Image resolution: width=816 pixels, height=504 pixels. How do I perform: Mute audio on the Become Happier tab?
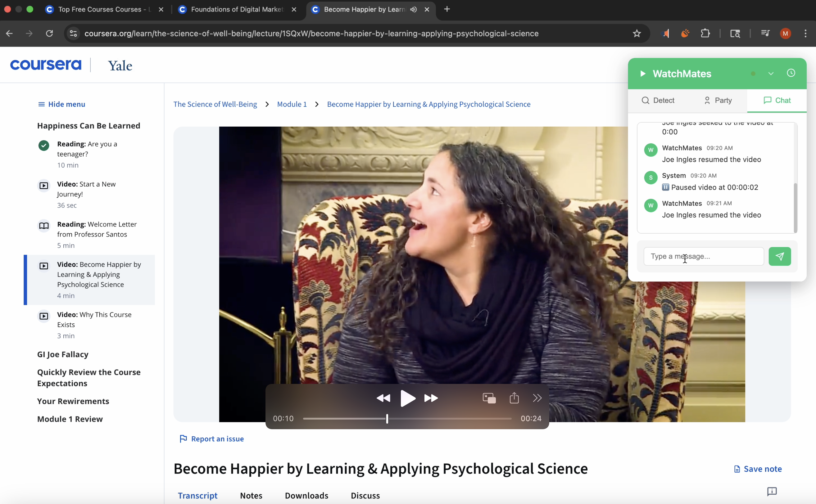[414, 9]
